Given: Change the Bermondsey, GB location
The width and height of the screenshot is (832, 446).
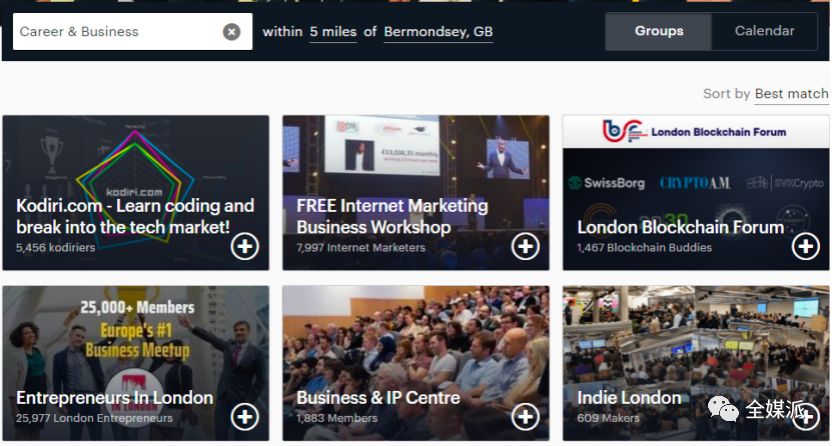Looking at the screenshot, I should pos(438,32).
